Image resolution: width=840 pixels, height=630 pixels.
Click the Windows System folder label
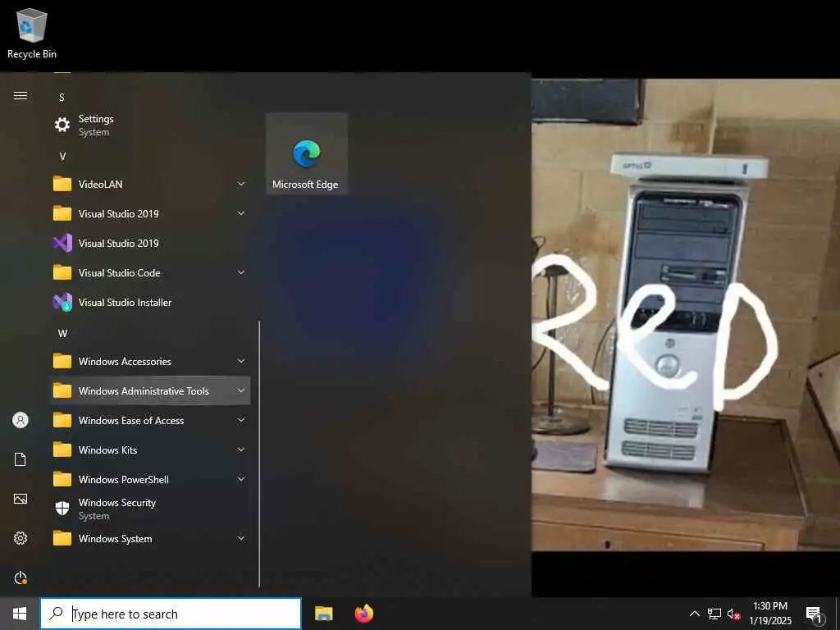115,538
